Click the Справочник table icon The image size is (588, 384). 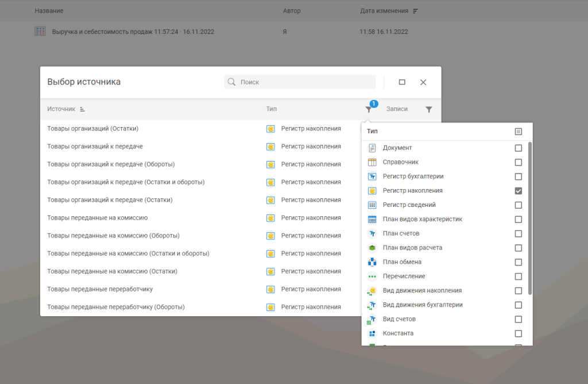point(372,162)
